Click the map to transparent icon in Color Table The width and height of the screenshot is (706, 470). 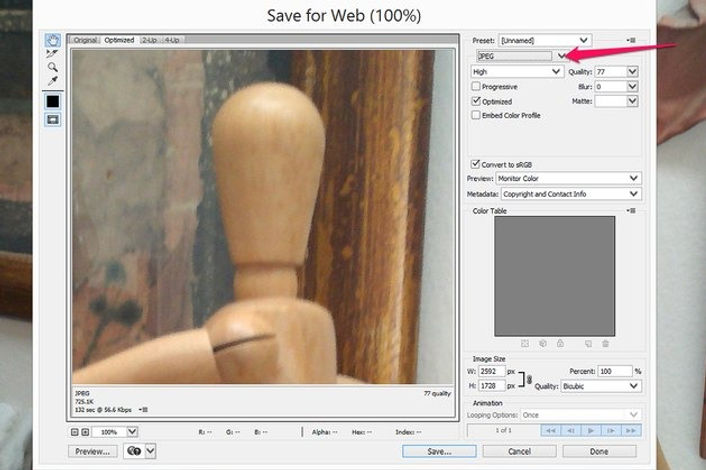(x=525, y=343)
